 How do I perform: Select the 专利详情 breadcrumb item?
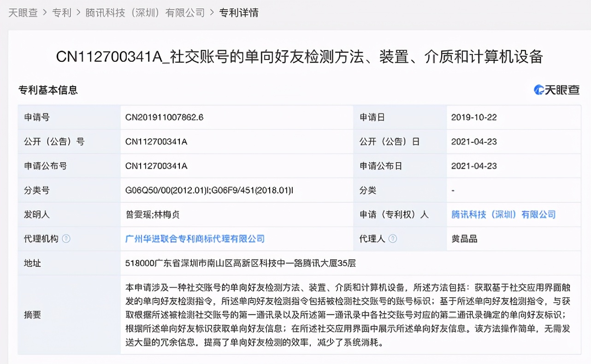[x=239, y=12]
